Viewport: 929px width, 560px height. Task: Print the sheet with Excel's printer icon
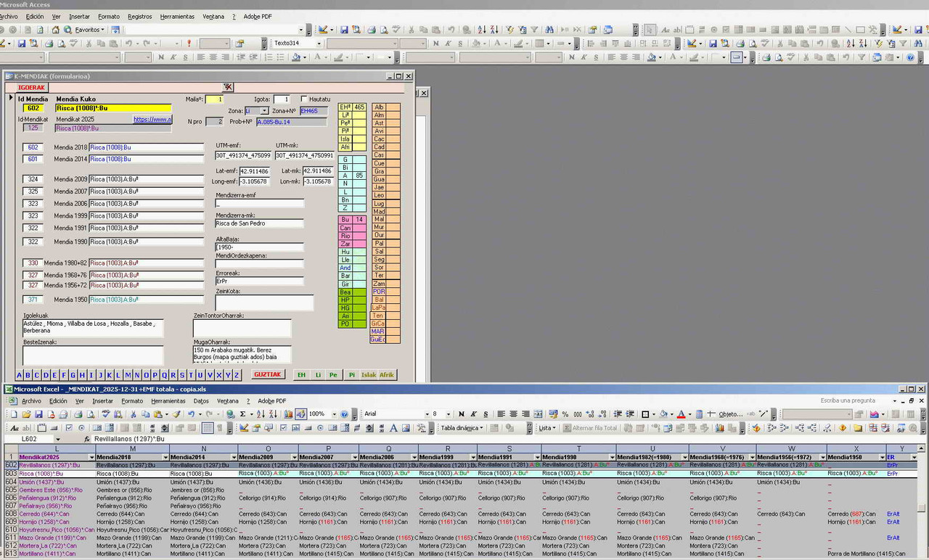click(78, 414)
